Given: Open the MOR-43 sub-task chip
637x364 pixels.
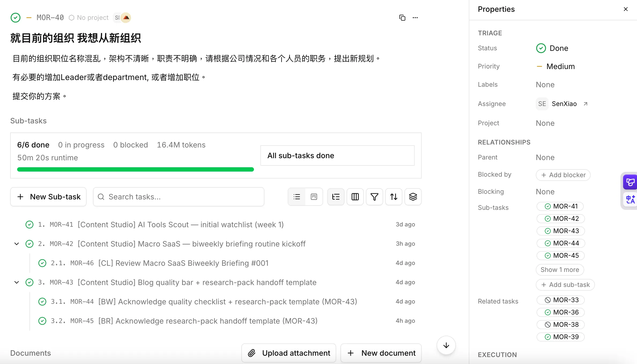Looking at the screenshot, I should click(x=561, y=231).
